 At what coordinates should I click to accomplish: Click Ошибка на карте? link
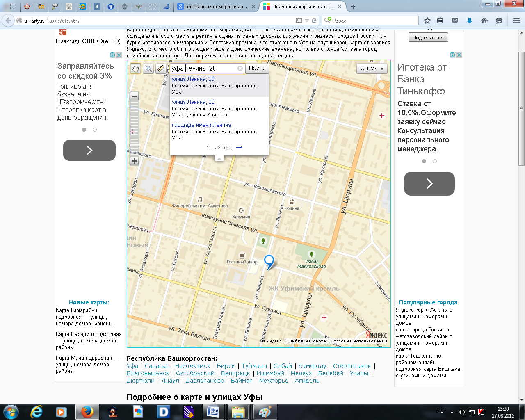pos(306,341)
